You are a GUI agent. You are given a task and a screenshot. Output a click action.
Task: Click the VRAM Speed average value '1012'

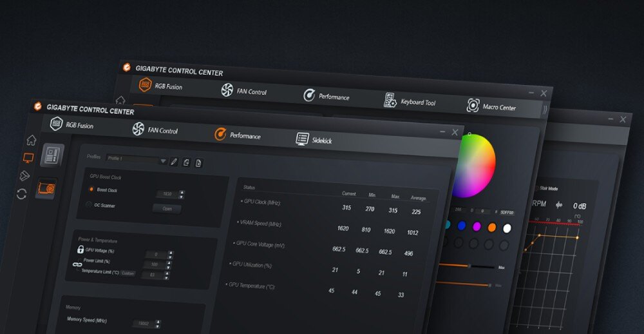pyautogui.click(x=413, y=232)
